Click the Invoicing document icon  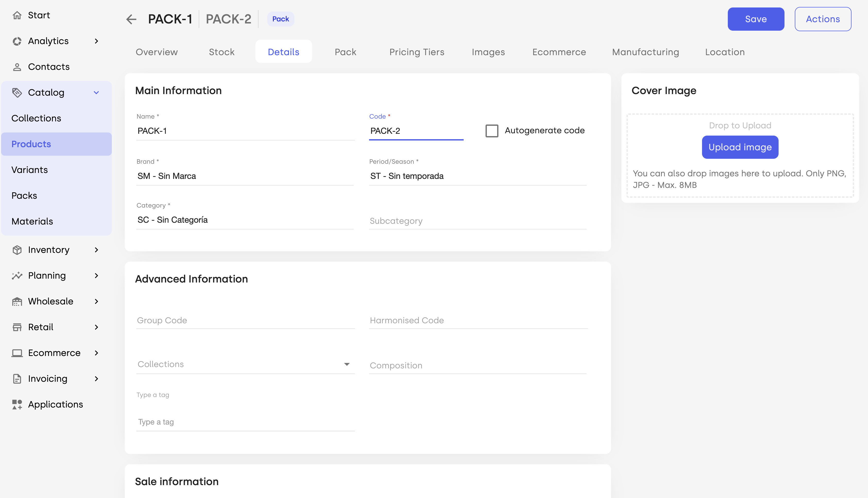tap(17, 379)
